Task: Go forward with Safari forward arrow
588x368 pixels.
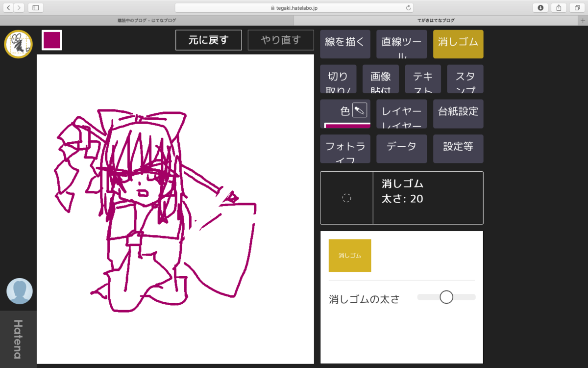Action: pos(19,8)
